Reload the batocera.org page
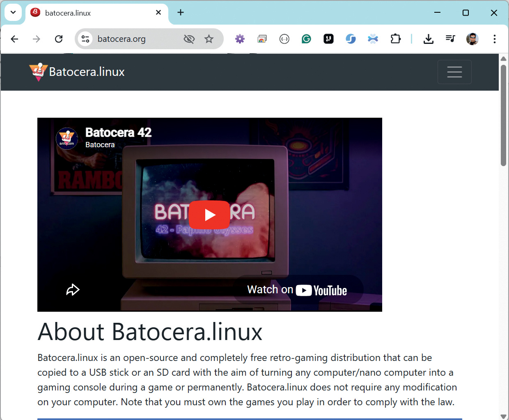 pyautogui.click(x=59, y=39)
